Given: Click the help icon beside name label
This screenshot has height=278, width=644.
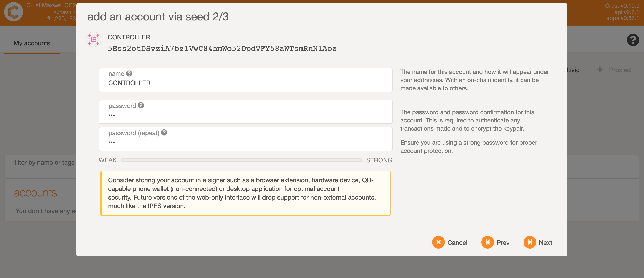Looking at the screenshot, I should (129, 74).
